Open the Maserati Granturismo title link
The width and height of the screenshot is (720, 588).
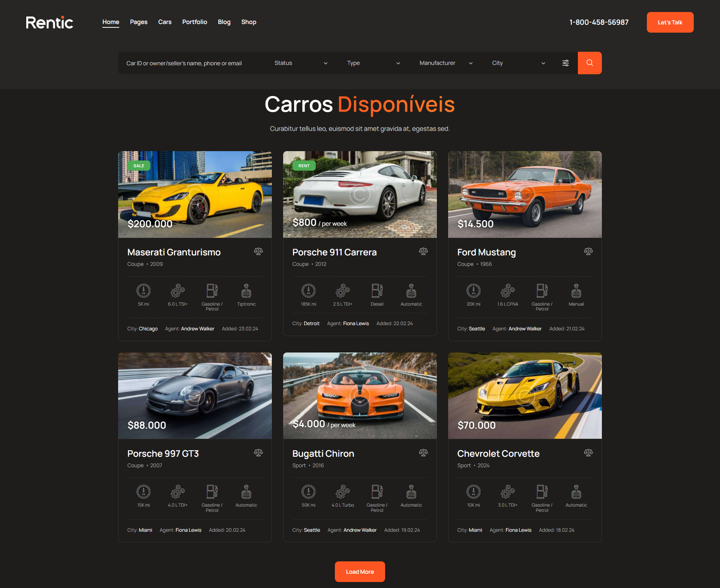(174, 252)
